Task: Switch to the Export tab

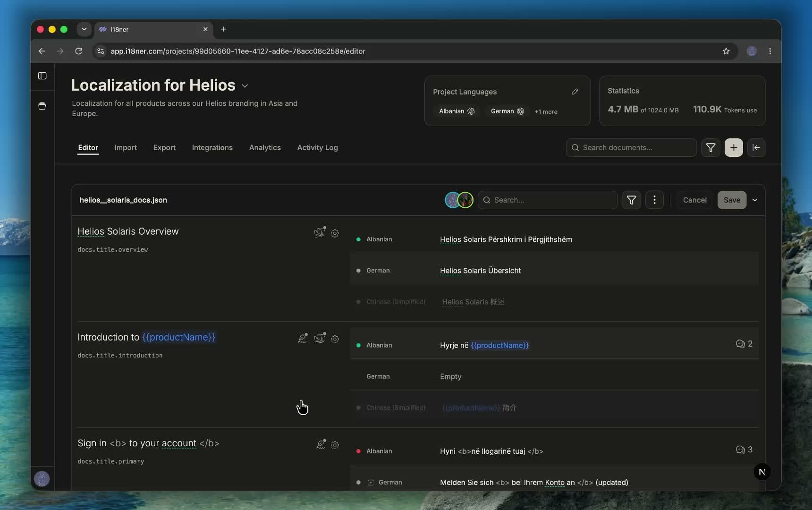Action: coord(164,148)
